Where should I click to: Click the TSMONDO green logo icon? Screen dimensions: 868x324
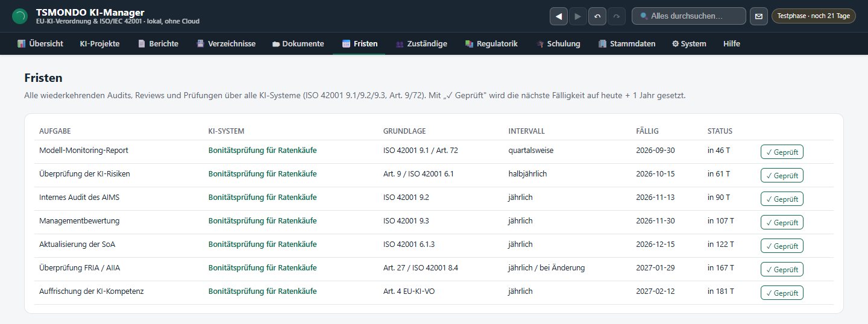click(20, 16)
